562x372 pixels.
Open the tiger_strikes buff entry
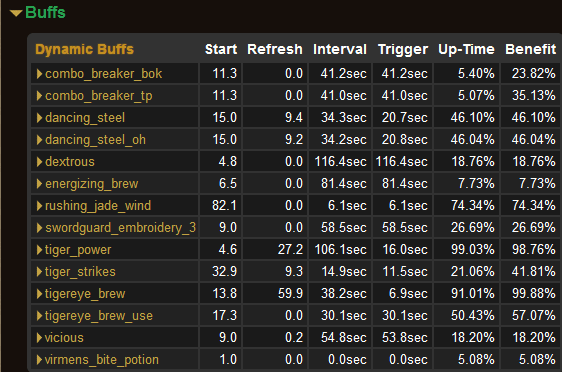coord(80,272)
